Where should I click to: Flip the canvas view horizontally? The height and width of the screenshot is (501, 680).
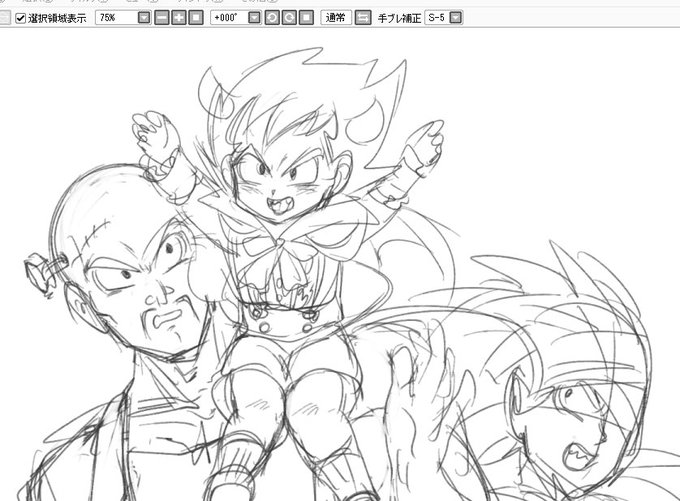[x=363, y=18]
